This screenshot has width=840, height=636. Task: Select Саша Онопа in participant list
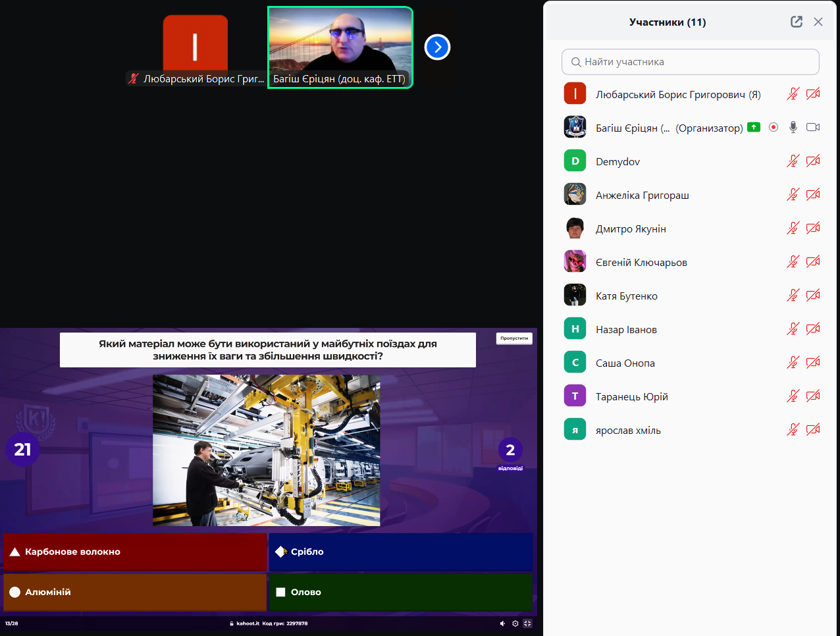click(691, 363)
